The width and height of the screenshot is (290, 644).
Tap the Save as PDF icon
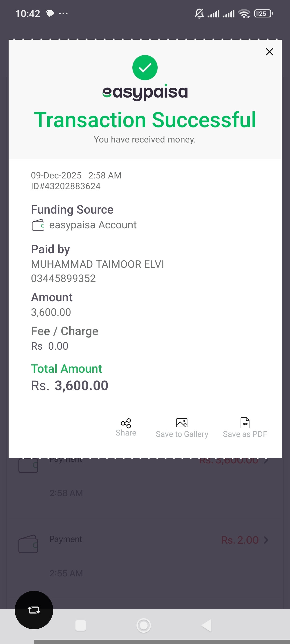click(x=245, y=423)
